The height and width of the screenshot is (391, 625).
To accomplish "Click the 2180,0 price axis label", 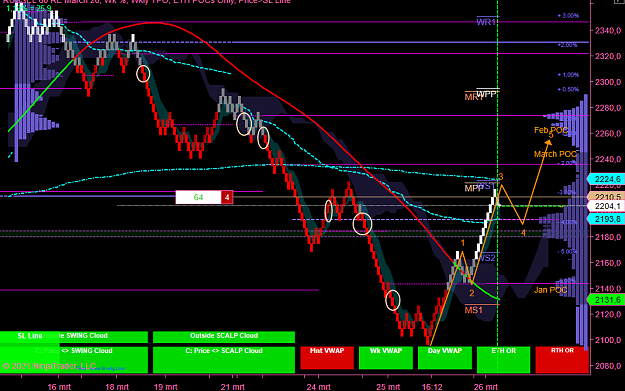I will tap(608, 237).
